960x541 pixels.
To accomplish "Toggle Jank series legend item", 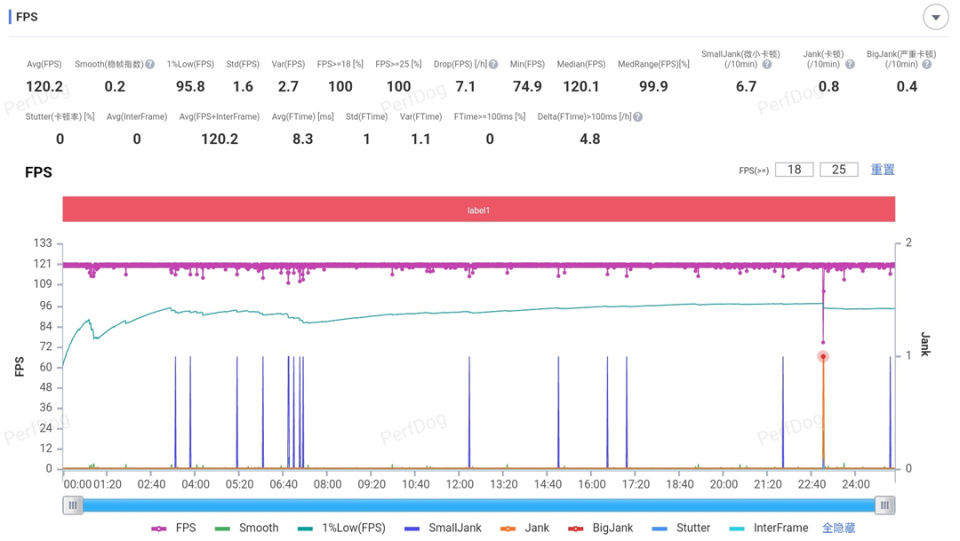I will pos(525,528).
